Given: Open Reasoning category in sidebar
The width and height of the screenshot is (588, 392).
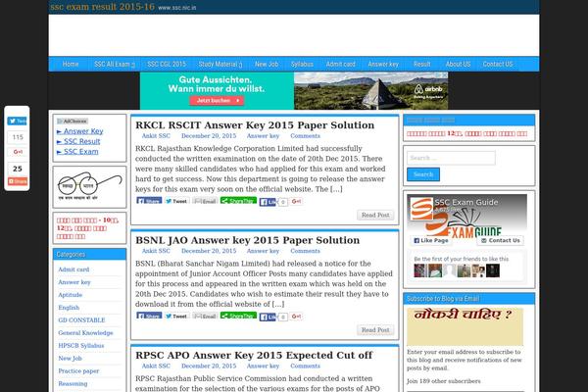Looking at the screenshot, I should 73,384.
